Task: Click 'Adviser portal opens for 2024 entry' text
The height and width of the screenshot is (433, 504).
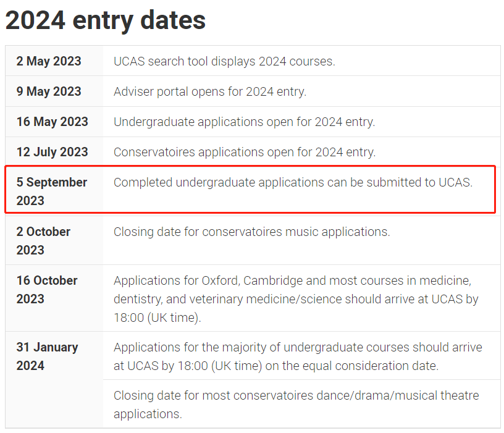Action: (x=210, y=91)
